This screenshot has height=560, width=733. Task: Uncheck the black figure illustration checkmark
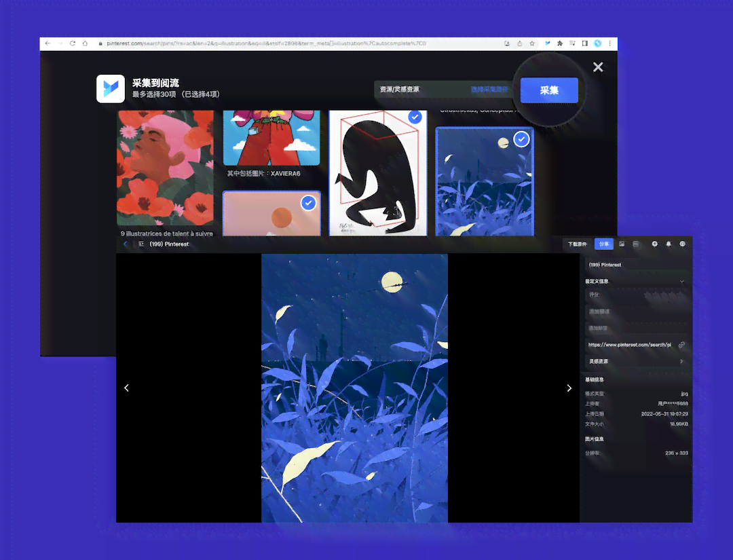[x=415, y=116]
